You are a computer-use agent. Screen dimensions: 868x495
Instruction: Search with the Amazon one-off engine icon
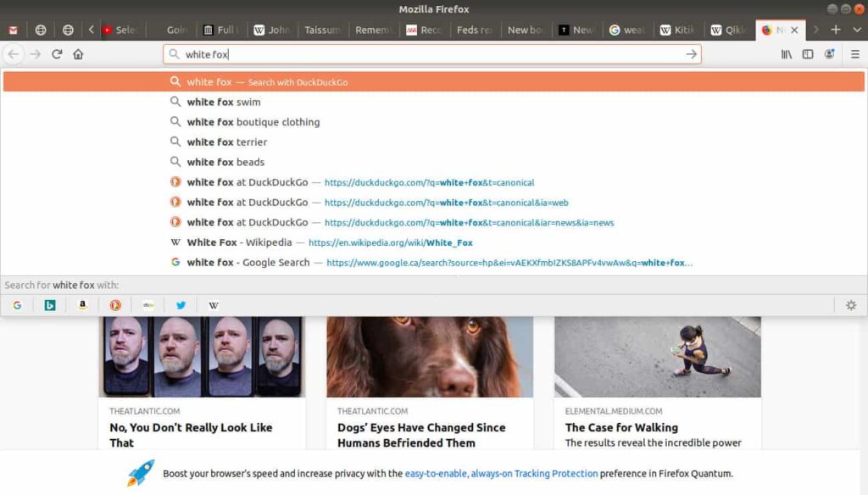tap(82, 305)
